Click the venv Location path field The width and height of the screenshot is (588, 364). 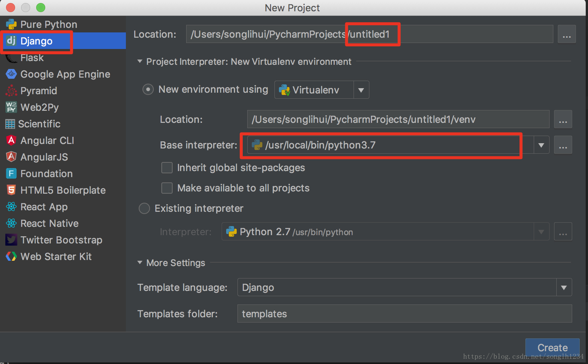point(398,119)
